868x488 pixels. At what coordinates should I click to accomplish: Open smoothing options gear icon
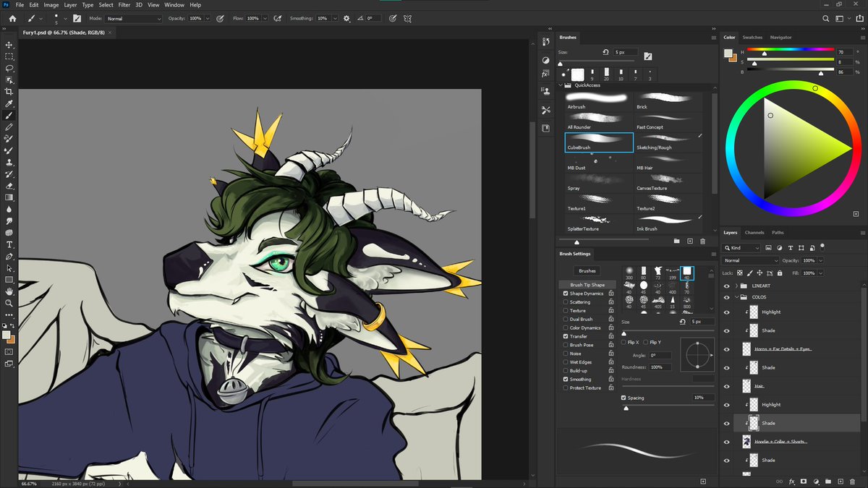click(346, 18)
